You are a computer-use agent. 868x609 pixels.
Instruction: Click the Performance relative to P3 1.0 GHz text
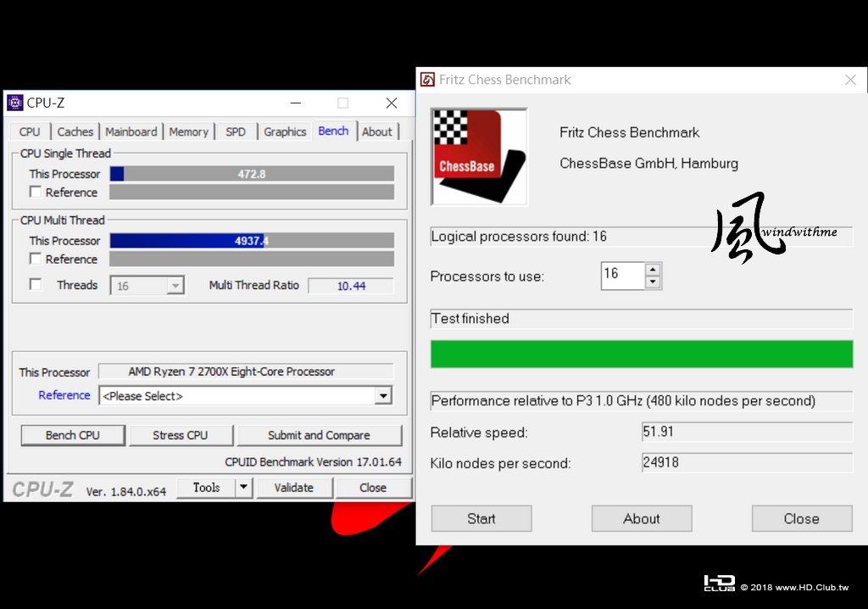623,400
